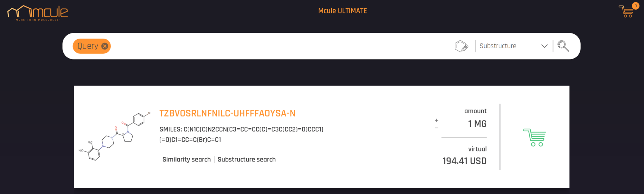This screenshot has height=194, width=644.
Task: Expand the search mode selector chevron
Action: click(544, 46)
